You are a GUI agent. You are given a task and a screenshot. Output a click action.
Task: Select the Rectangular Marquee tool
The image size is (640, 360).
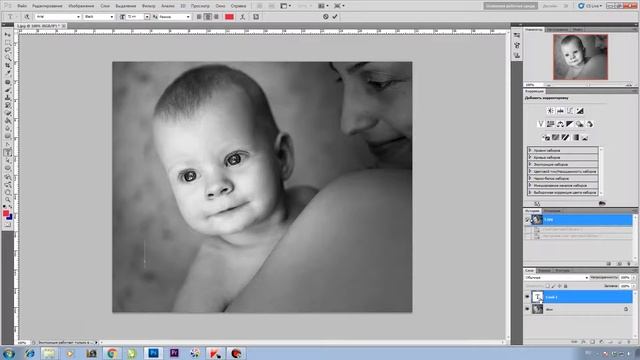pyautogui.click(x=8, y=42)
